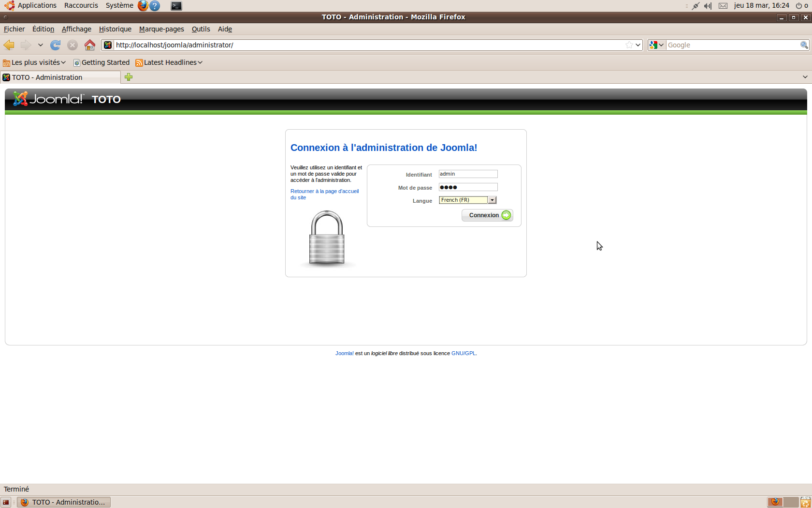Open the Marque-pages menu

(x=161, y=29)
